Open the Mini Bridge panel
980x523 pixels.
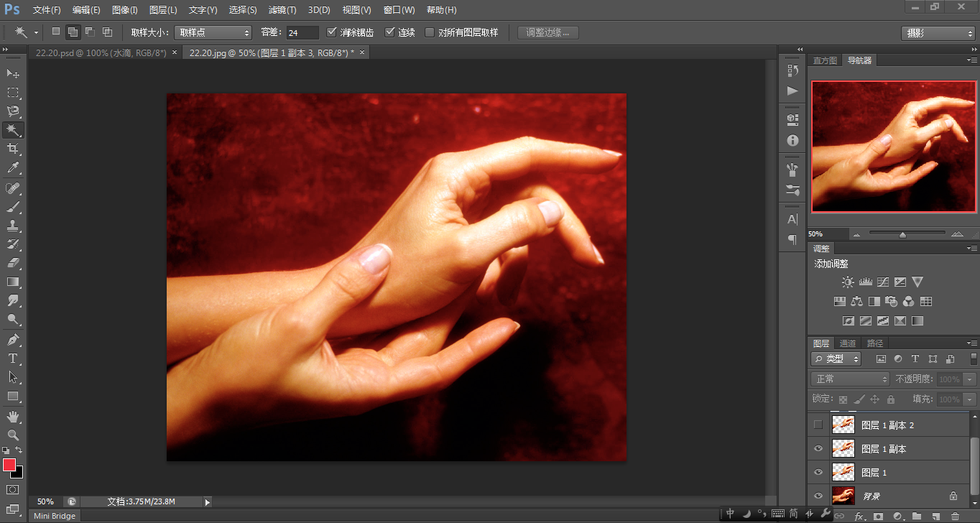click(55, 515)
